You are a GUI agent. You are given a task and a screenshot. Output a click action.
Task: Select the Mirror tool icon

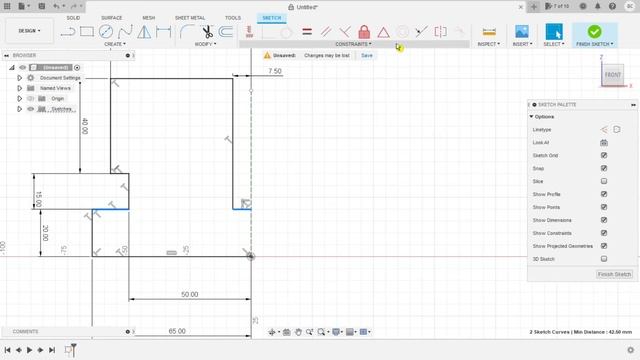144,31
